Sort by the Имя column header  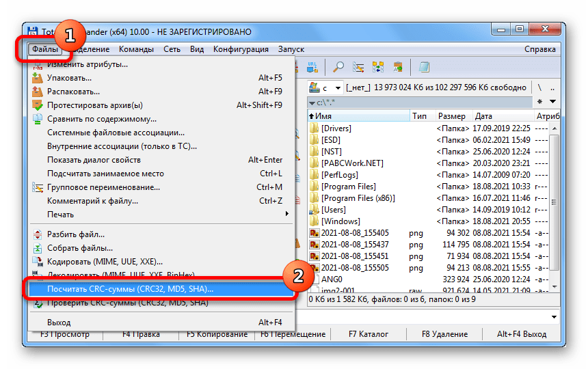click(359, 116)
